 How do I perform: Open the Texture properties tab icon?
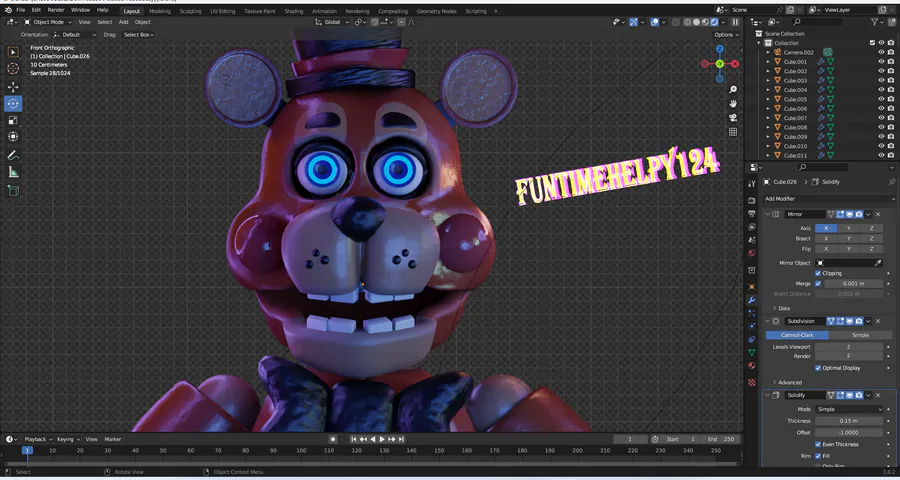752,382
